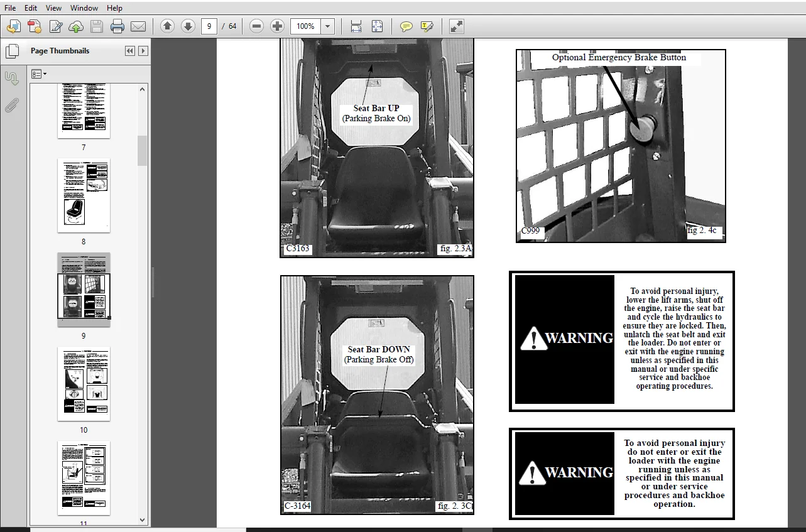Click the Email envelope icon
This screenshot has width=806, height=532.
(x=138, y=26)
